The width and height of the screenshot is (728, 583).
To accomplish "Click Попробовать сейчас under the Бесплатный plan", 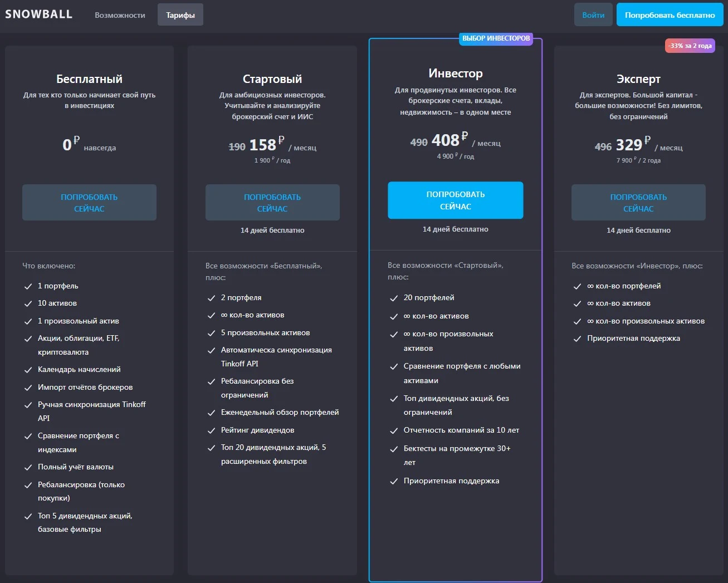I will [89, 203].
